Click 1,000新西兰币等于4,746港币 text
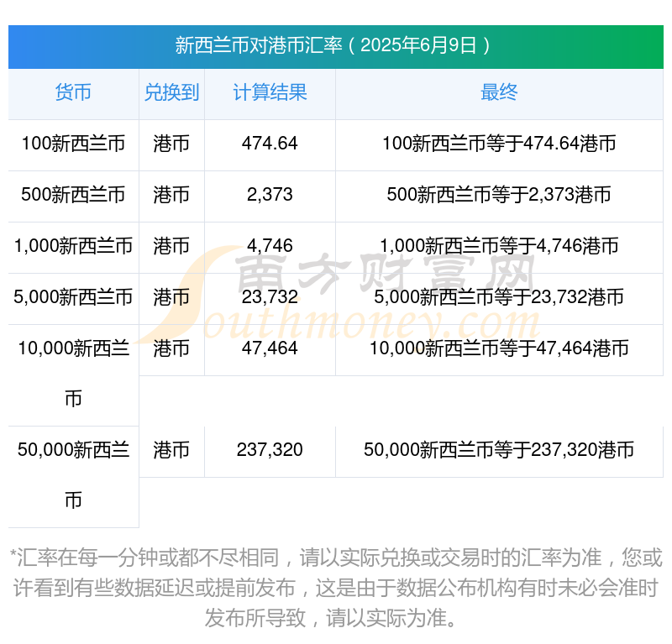 (499, 246)
